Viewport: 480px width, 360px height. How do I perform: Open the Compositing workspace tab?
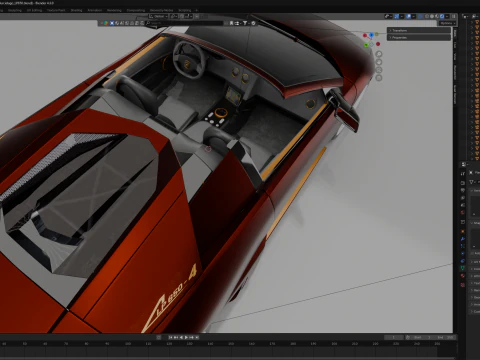(x=136, y=10)
